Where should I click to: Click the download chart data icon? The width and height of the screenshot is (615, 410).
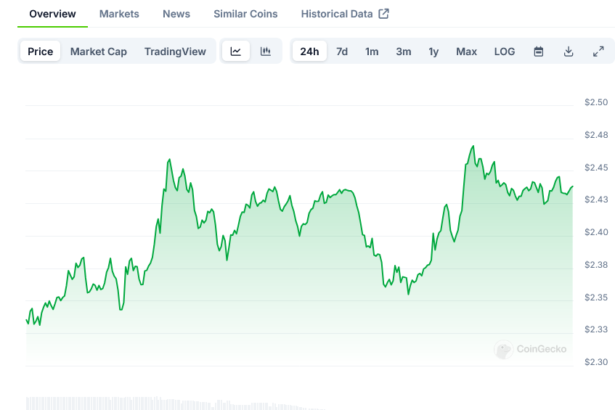[568, 52]
